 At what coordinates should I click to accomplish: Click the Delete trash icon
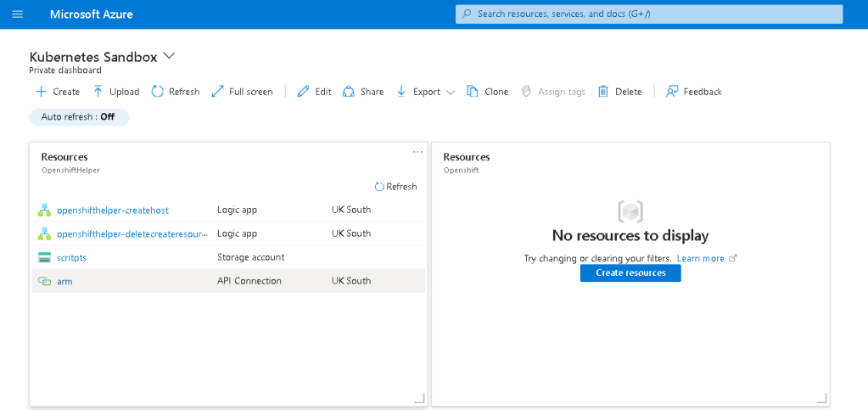[x=602, y=92]
